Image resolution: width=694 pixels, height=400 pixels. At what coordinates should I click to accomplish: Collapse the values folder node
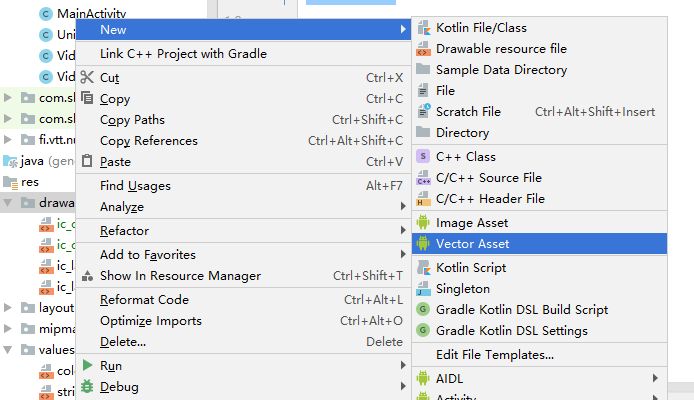[x=8, y=350]
